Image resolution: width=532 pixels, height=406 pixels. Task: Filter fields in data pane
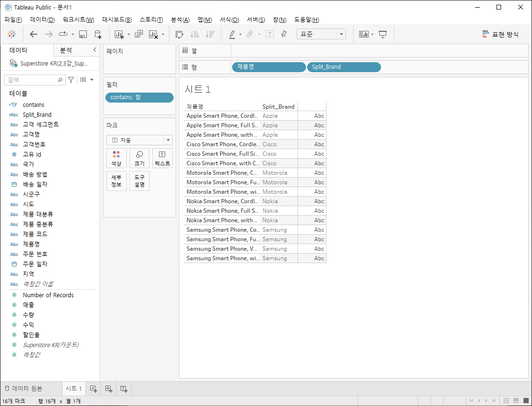pyautogui.click(x=71, y=80)
